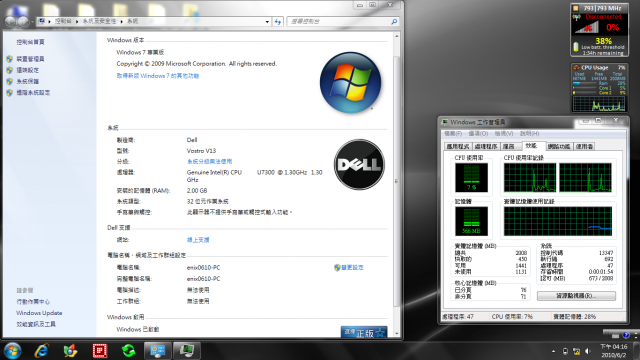This screenshot has height=360, width=640.
Task: Click the shield icon beside 進階系統設定
Action: [9, 93]
